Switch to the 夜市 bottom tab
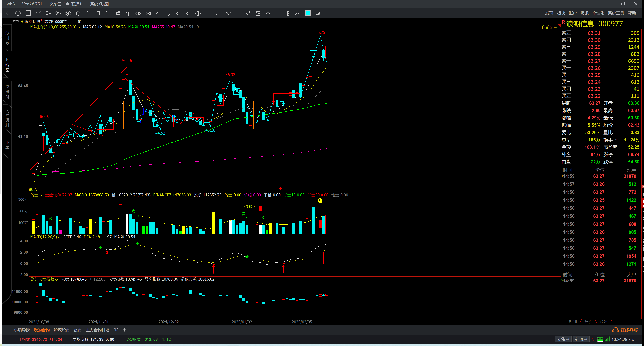Viewport: 644px width, 346px height. [x=77, y=330]
